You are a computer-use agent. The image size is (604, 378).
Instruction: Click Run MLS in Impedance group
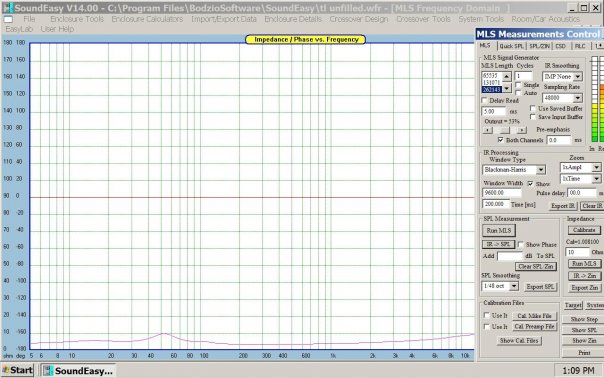(x=584, y=264)
